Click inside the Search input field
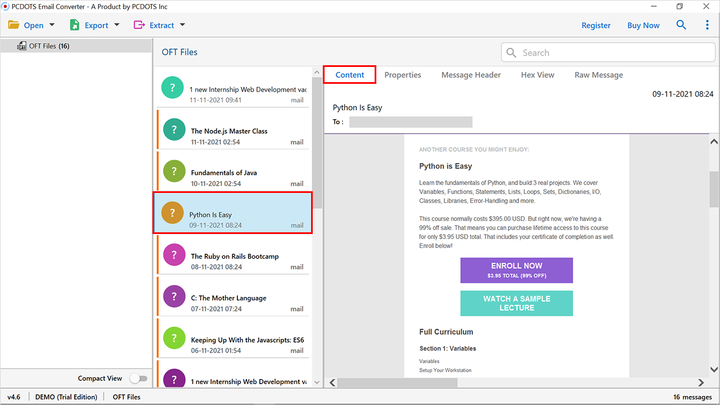The image size is (720, 405). tap(610, 52)
